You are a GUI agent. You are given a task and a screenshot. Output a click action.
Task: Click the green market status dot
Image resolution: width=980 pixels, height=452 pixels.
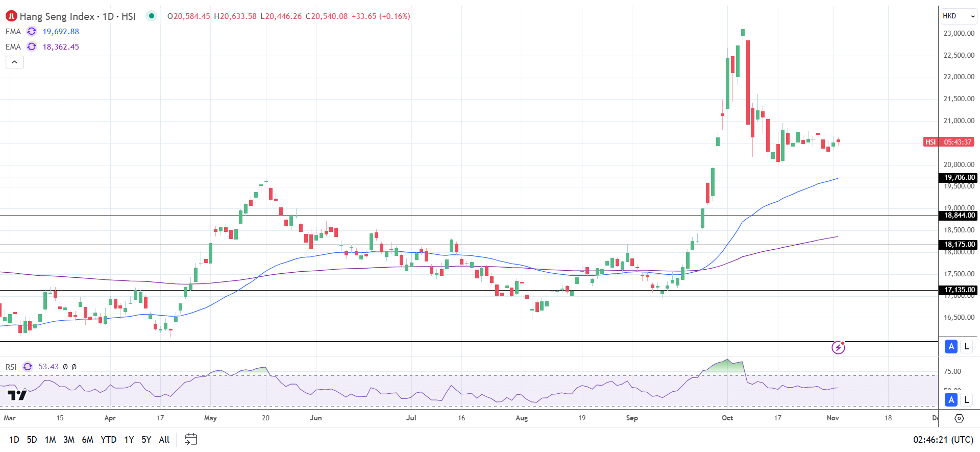click(152, 16)
